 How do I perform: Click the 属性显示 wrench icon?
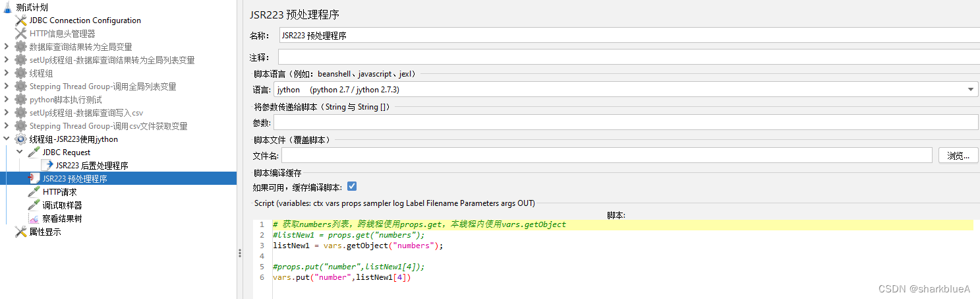click(20, 232)
